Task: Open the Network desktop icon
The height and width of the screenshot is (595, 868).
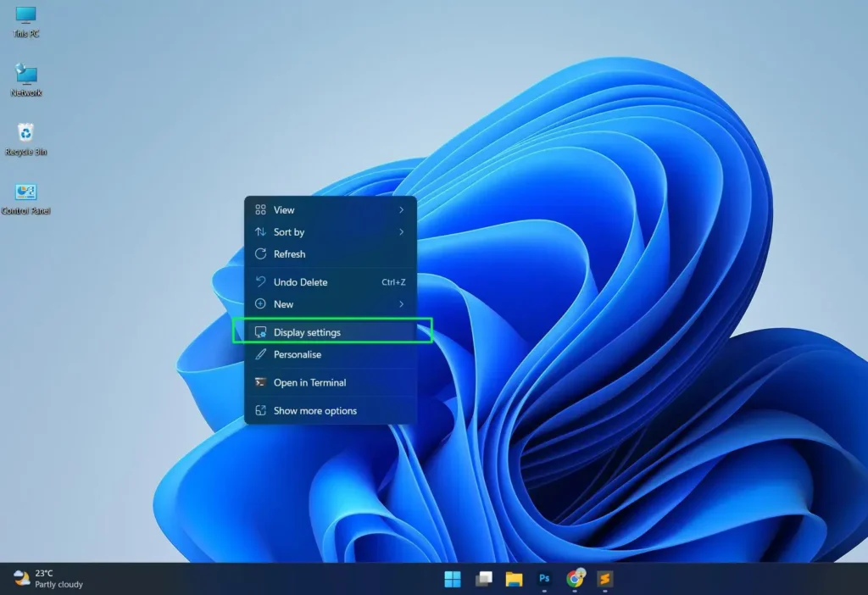Action: [25, 76]
